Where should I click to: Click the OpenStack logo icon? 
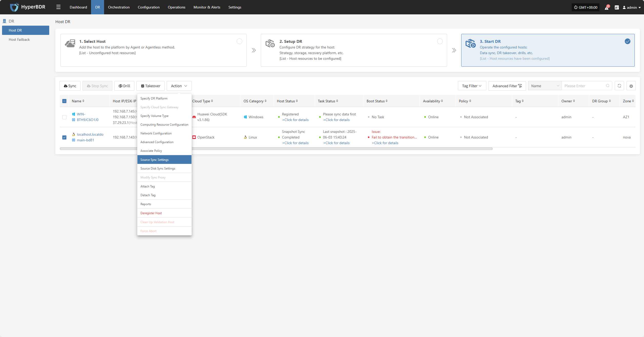194,137
